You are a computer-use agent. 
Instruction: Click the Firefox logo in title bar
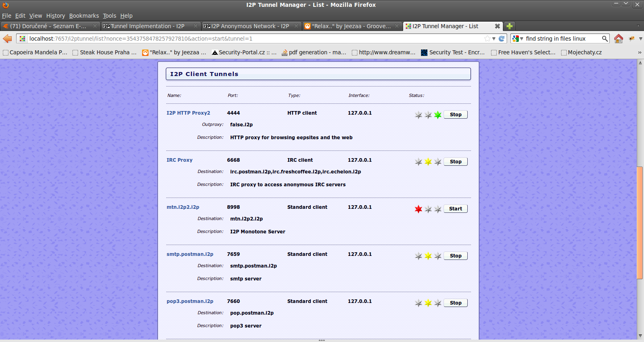click(6, 5)
